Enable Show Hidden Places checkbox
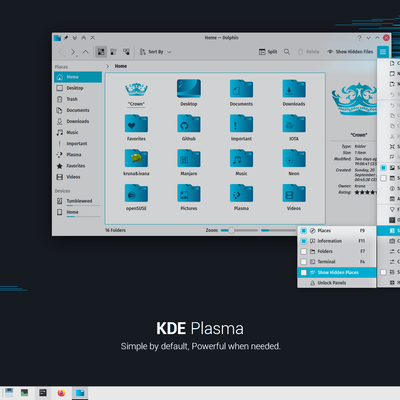The image size is (400, 400). tap(304, 272)
